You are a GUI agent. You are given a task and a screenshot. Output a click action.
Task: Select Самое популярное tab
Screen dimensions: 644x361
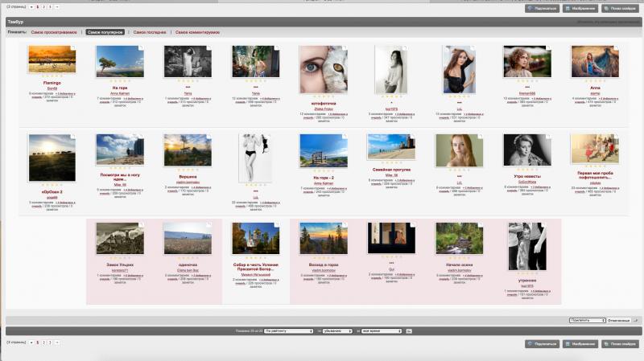click(105, 32)
